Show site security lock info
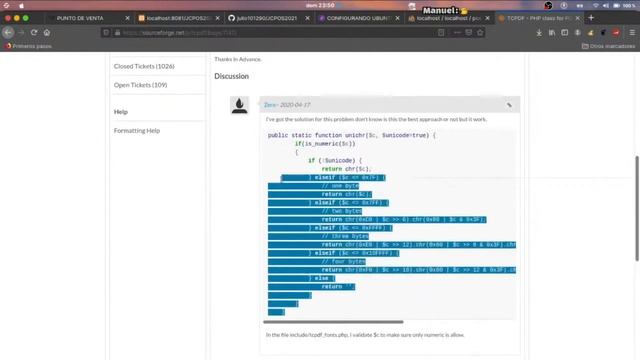 (117, 32)
